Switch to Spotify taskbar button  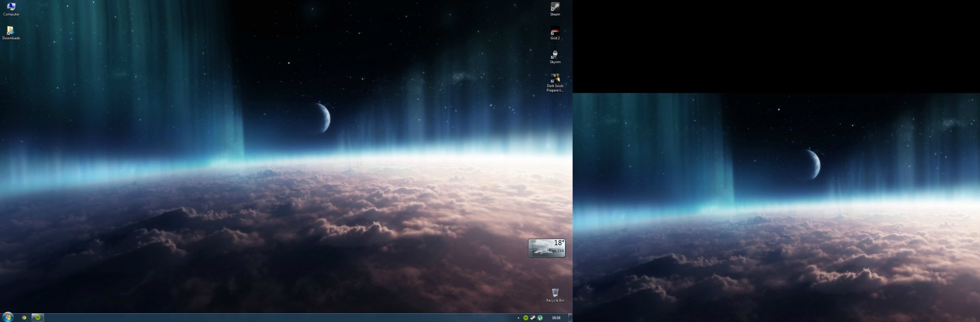(x=37, y=318)
